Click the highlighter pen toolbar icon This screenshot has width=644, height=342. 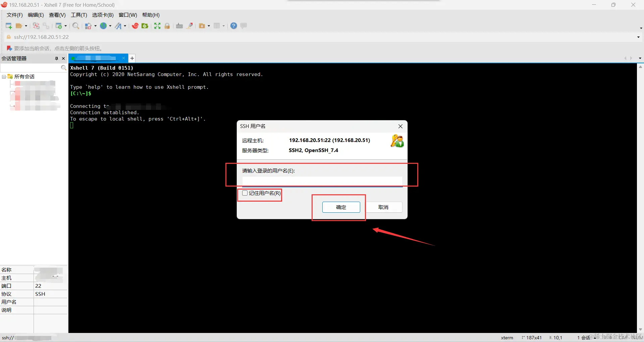[190, 26]
